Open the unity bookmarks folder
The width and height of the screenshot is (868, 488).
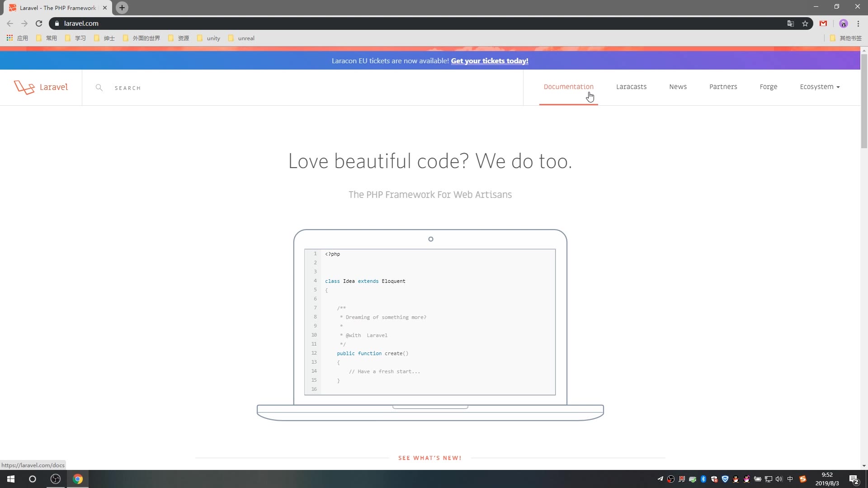209,38
